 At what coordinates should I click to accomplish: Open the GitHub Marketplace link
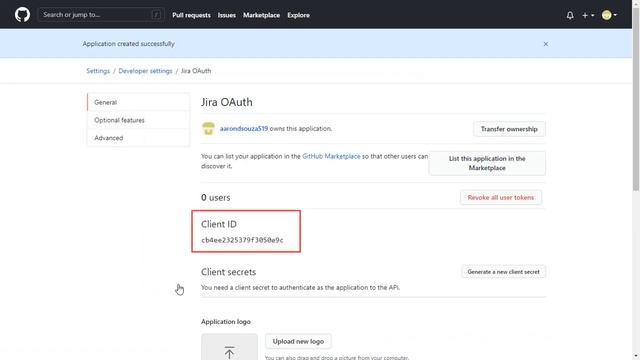tap(331, 156)
